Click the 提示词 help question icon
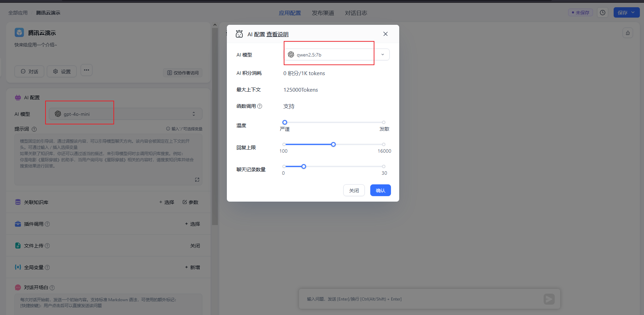The height and width of the screenshot is (315, 644). 34,129
